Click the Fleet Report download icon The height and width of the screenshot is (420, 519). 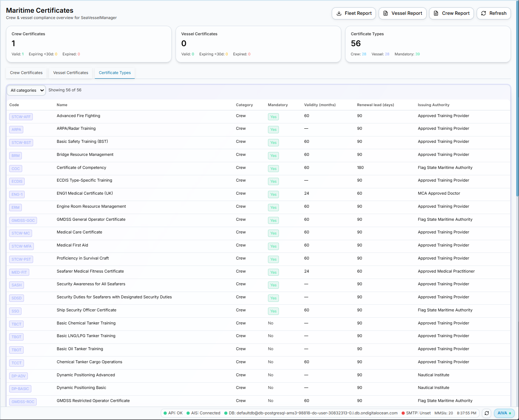coord(339,13)
